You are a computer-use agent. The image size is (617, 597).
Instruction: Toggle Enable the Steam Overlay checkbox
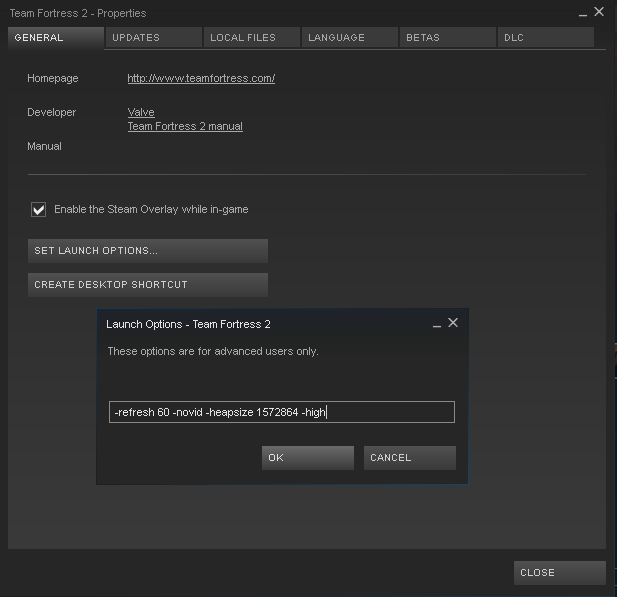(x=39, y=209)
